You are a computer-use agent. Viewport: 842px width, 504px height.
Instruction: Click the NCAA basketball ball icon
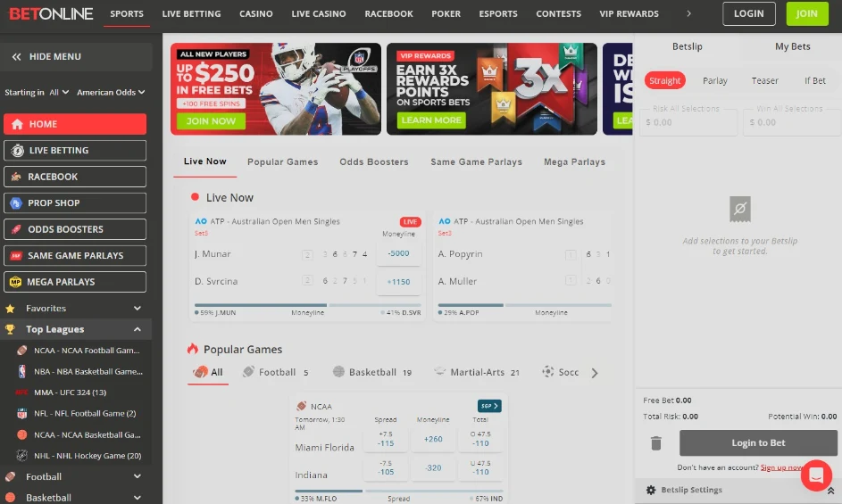tap(22, 434)
